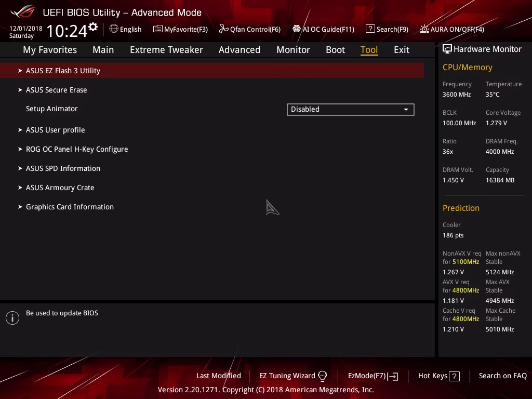Image resolution: width=532 pixels, height=399 pixels.
Task: Expand ASUS EZ Flash 3 Utility arrow
Action: click(x=20, y=71)
